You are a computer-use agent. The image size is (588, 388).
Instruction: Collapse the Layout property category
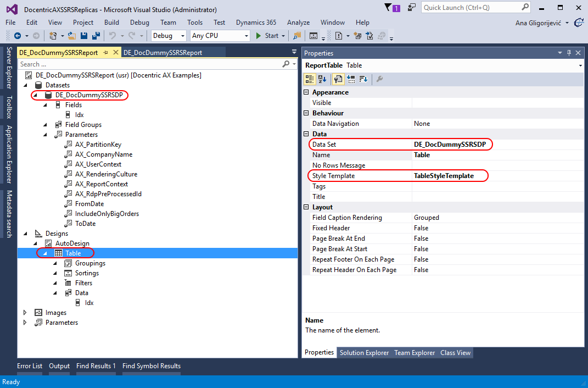point(306,207)
